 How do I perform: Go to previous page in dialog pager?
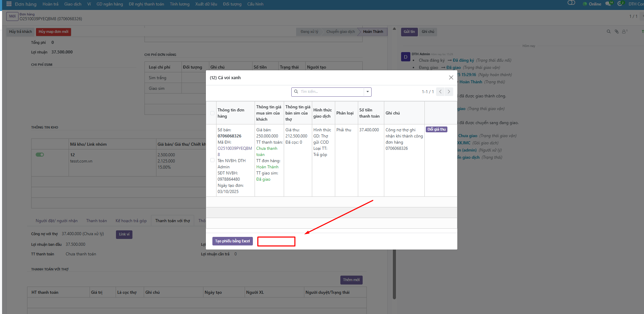(x=440, y=92)
